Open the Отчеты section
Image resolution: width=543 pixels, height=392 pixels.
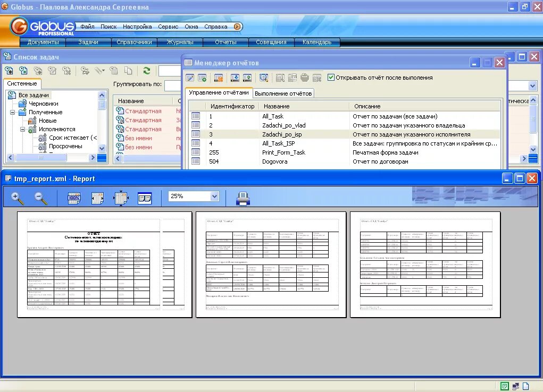tap(225, 42)
